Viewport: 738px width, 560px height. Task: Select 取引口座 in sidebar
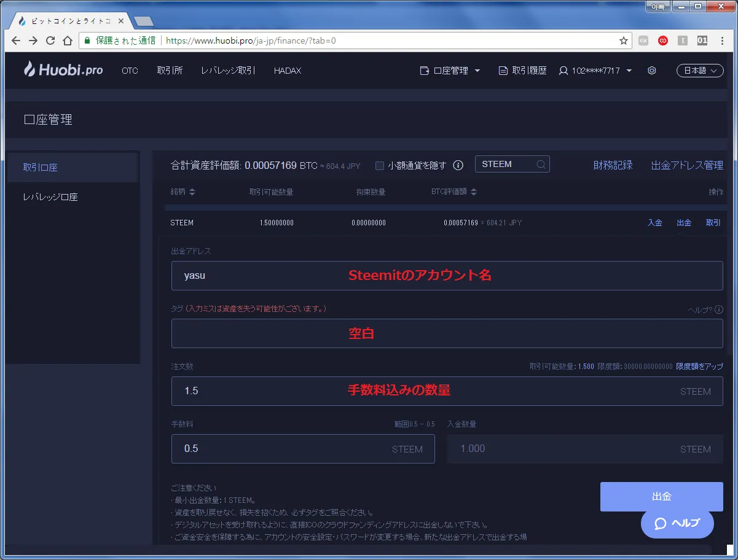tap(71, 167)
